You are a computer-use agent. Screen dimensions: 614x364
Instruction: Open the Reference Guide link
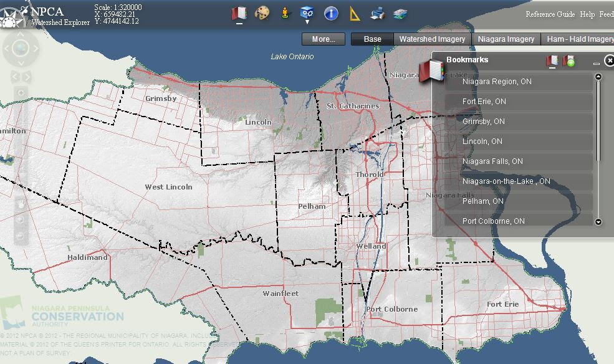click(550, 14)
